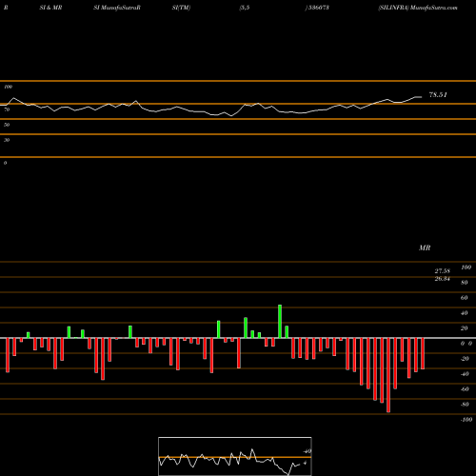Click the (SILINFRA) MunafaSutra.com header text
This screenshot has width=476, height=476.
(x=418, y=8)
